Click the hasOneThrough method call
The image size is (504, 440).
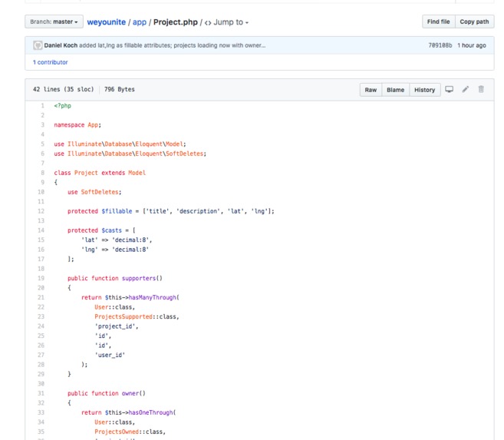[151, 412]
